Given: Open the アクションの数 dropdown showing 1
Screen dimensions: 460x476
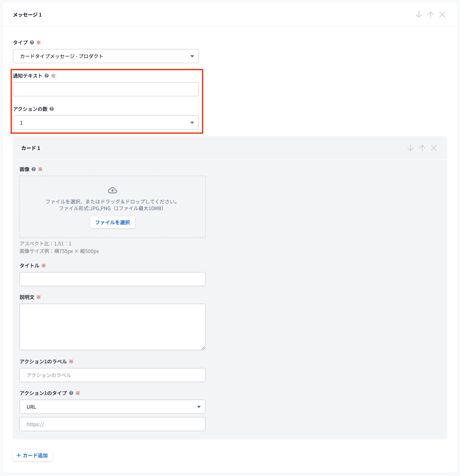Looking at the screenshot, I should coord(106,123).
